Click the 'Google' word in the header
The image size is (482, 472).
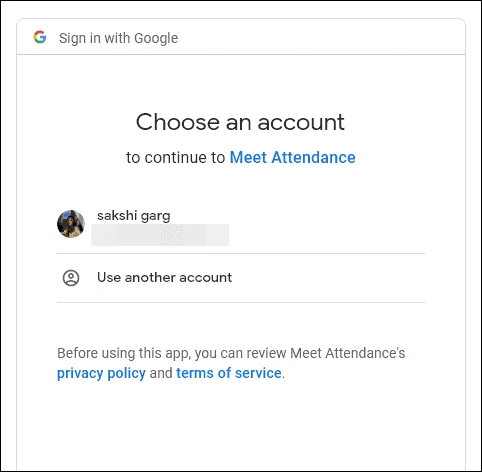(x=156, y=38)
